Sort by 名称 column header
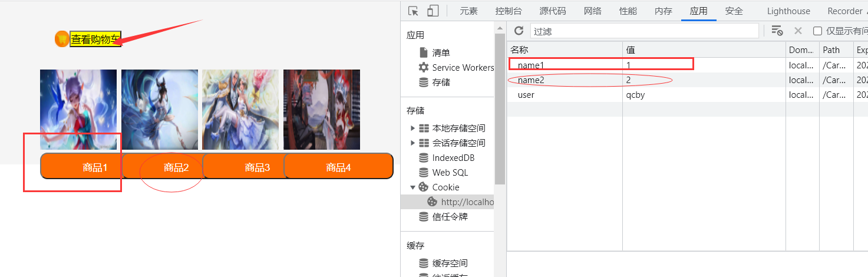 [565, 50]
